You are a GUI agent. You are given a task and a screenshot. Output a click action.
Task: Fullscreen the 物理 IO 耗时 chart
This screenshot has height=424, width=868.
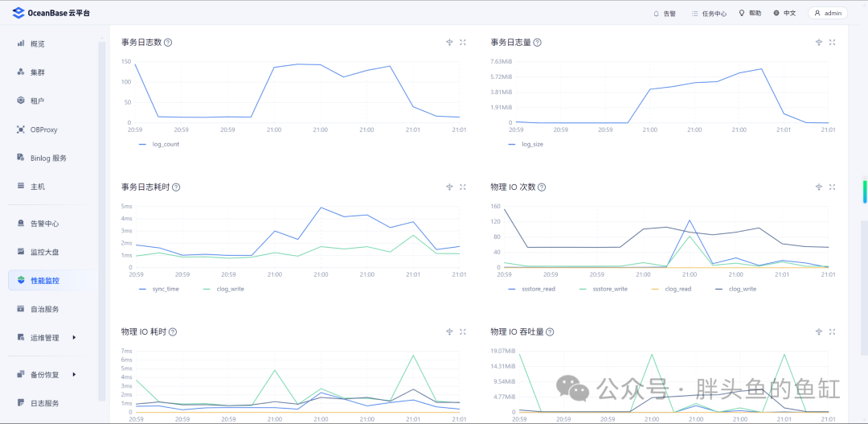click(x=463, y=332)
